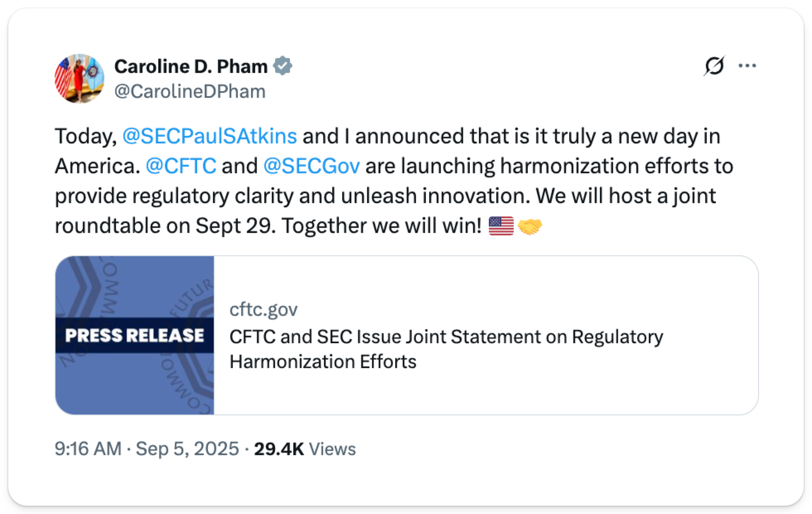
Task: View the 29.4K Views count
Action: [279, 449]
